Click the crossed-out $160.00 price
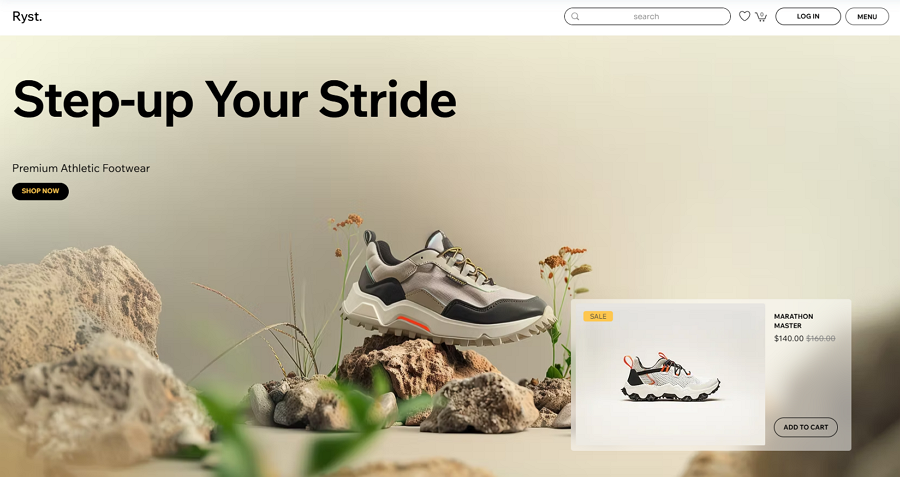This screenshot has width=900, height=477. coord(821,339)
